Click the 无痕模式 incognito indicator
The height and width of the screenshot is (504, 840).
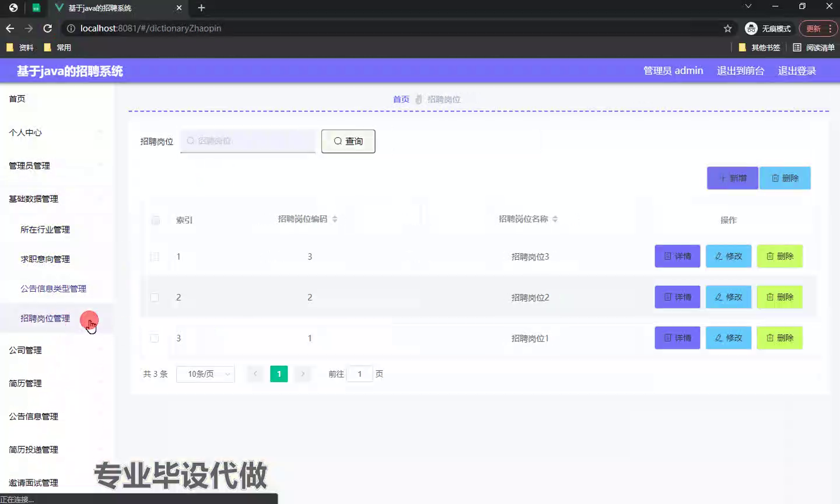click(768, 28)
